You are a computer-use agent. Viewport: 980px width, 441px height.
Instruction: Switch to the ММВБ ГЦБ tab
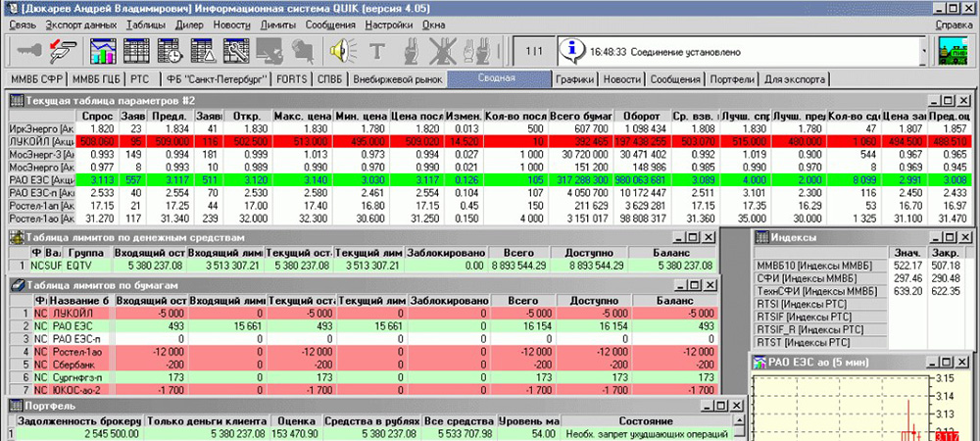pyautogui.click(x=97, y=79)
